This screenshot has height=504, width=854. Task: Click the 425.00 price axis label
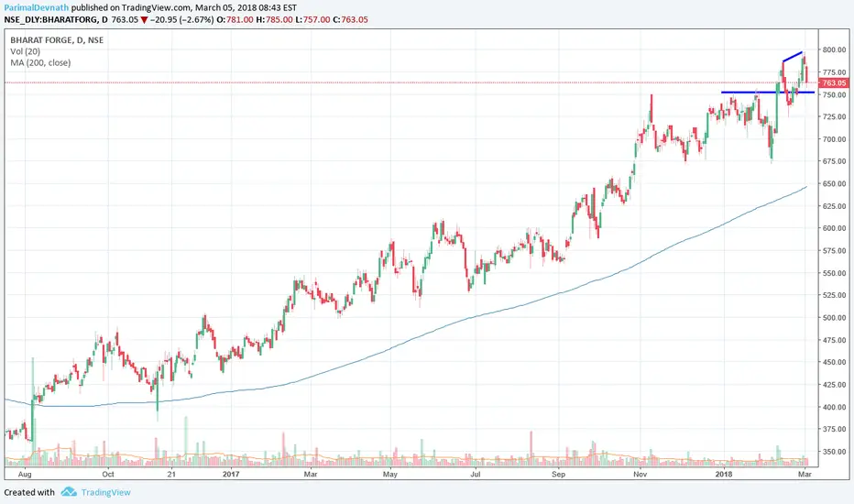834,384
